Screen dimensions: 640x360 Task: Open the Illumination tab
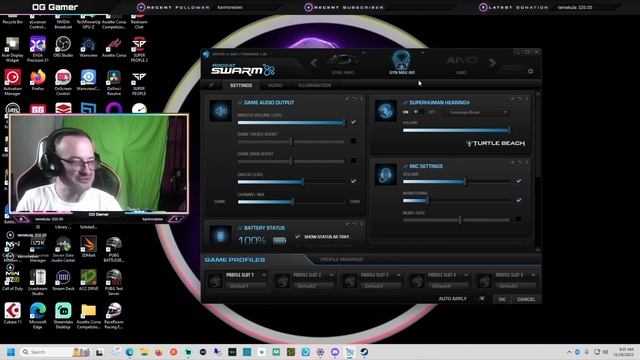click(315, 85)
